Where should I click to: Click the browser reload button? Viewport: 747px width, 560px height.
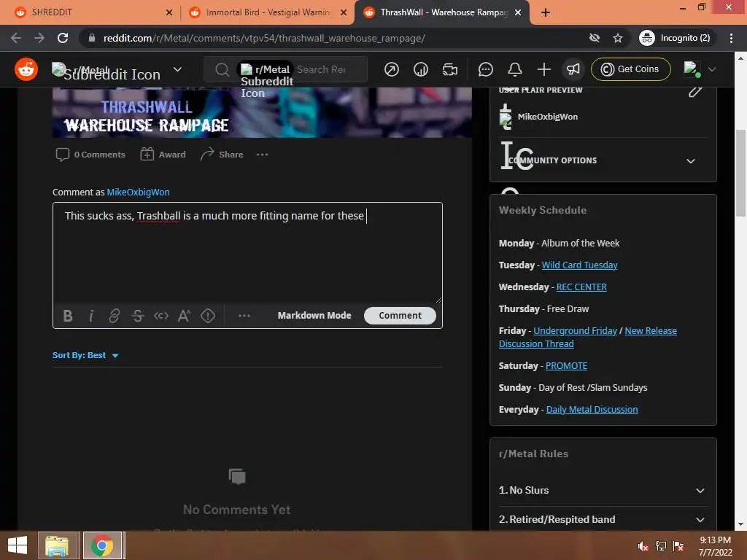coord(63,38)
